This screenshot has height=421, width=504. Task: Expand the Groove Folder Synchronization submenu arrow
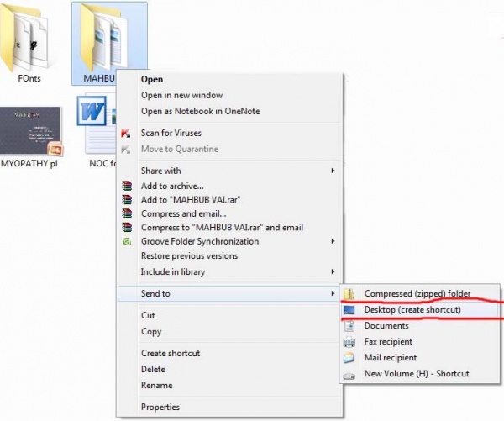(333, 241)
